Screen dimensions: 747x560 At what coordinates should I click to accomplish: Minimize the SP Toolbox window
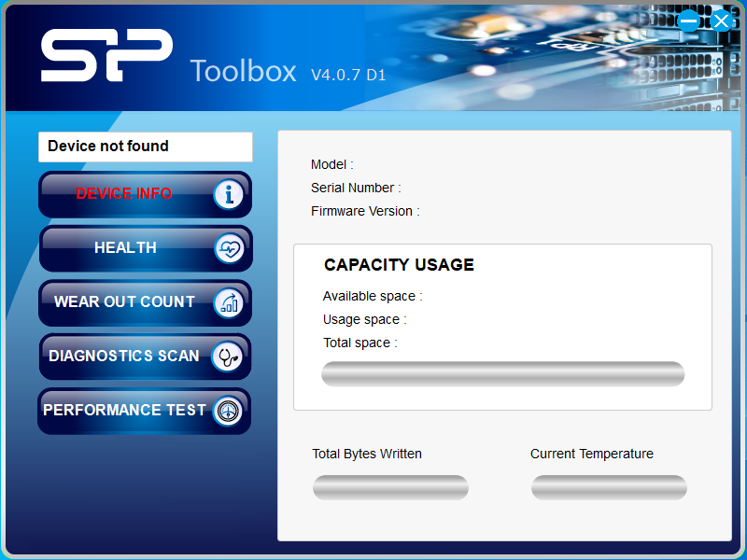pyautogui.click(x=688, y=21)
